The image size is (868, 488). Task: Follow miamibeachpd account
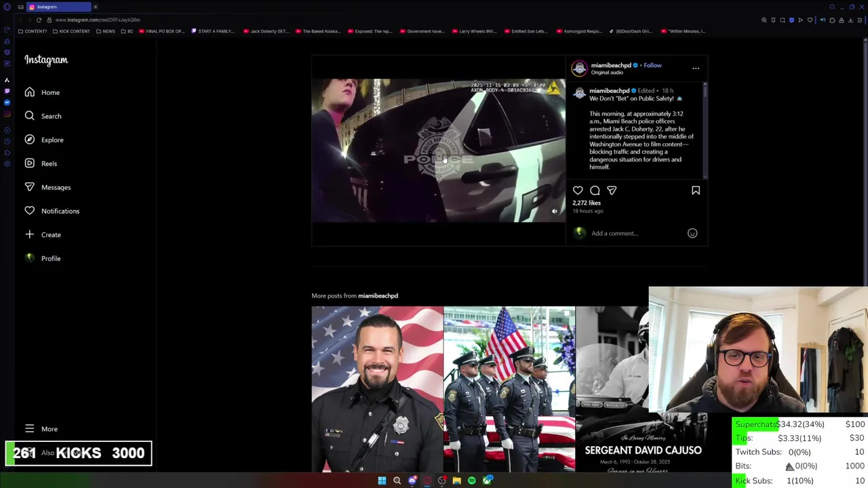(x=652, y=65)
